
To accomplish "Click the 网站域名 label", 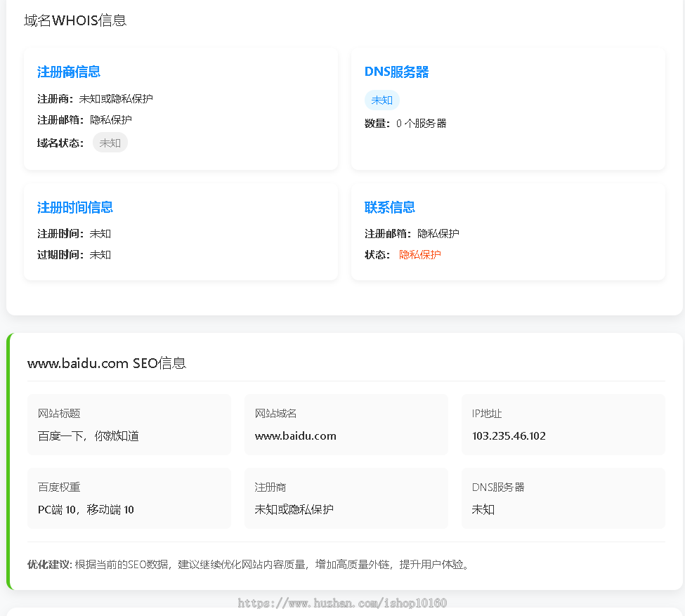I will [275, 413].
